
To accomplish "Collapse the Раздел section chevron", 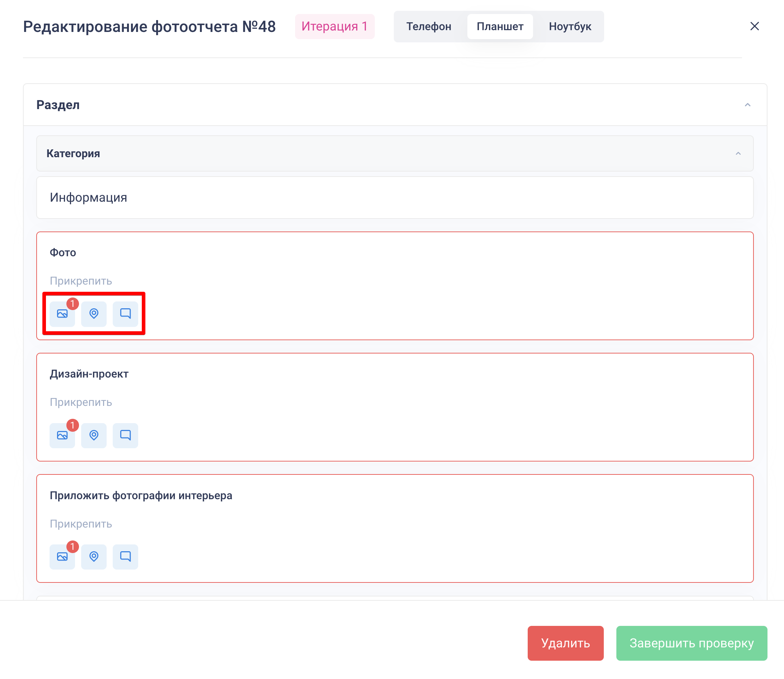I will [747, 105].
